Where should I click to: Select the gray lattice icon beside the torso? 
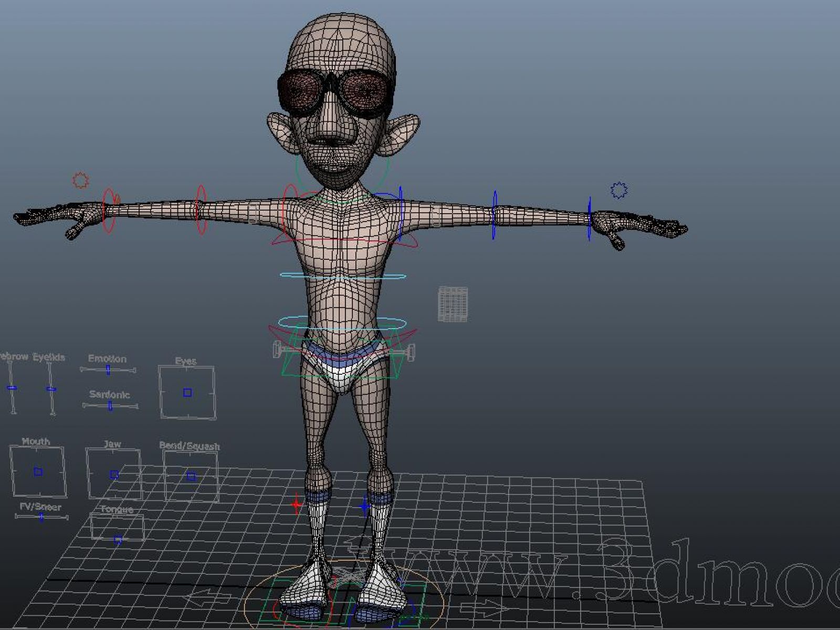(453, 303)
